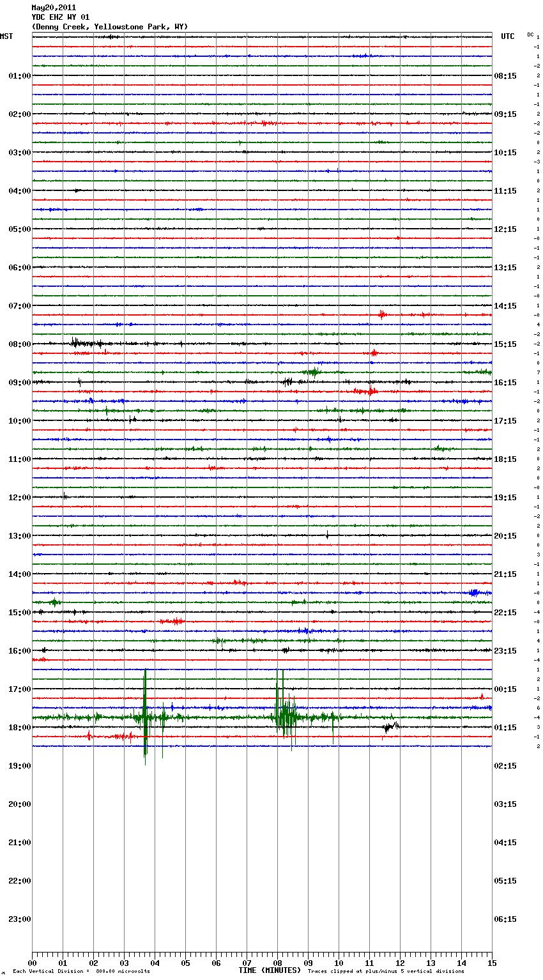Select the station code YDC EHZ WY 01

(x=60, y=17)
